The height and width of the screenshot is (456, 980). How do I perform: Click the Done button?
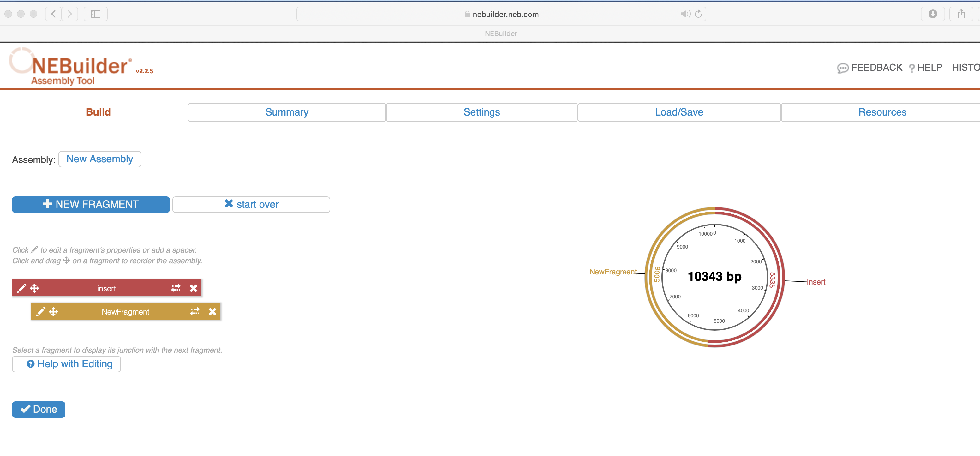tap(39, 410)
